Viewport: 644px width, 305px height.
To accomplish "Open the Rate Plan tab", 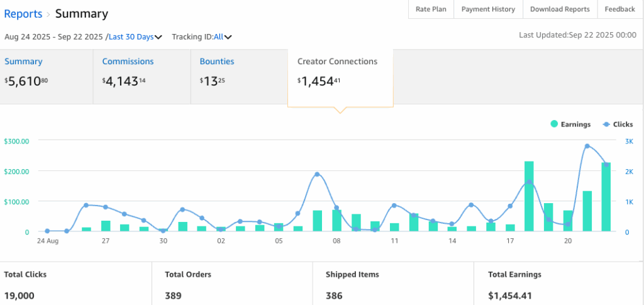I will [x=431, y=9].
